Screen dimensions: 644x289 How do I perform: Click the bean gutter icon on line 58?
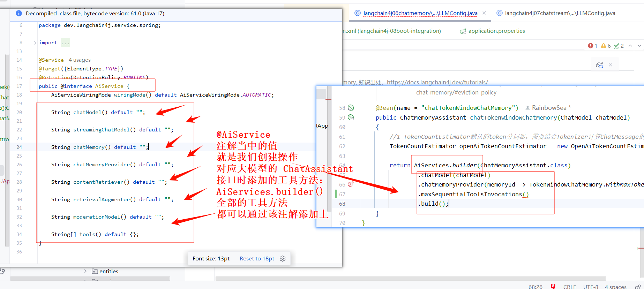pos(351,108)
